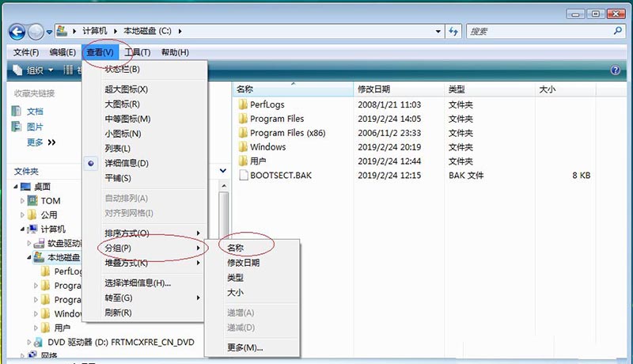Click the Back navigation arrow
The width and height of the screenshot is (633, 364).
coord(17,32)
